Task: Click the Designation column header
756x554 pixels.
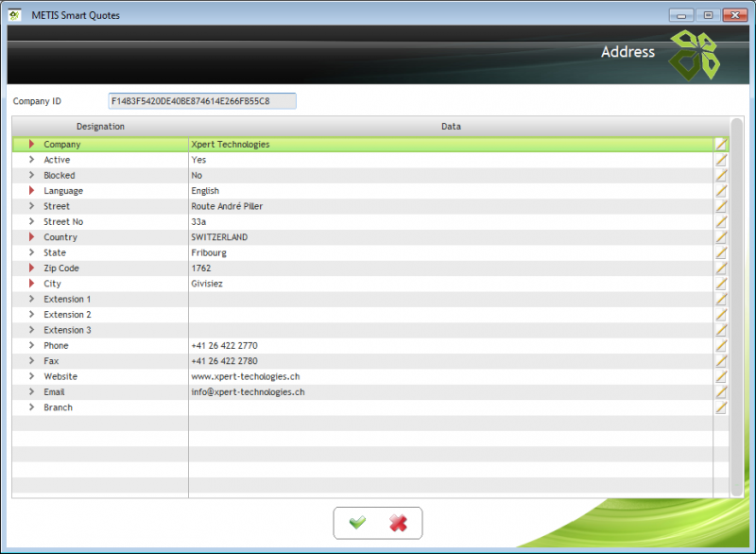Action: click(x=100, y=127)
